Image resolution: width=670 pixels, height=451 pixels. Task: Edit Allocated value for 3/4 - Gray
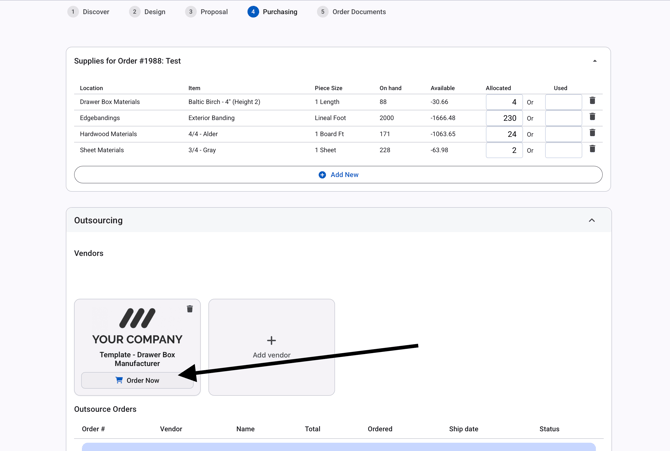coord(504,150)
